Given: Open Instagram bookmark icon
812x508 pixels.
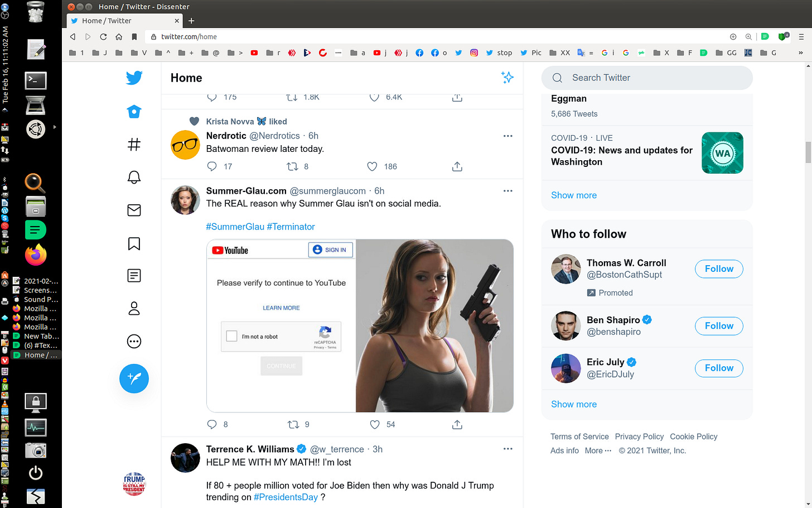Looking at the screenshot, I should click(x=474, y=53).
